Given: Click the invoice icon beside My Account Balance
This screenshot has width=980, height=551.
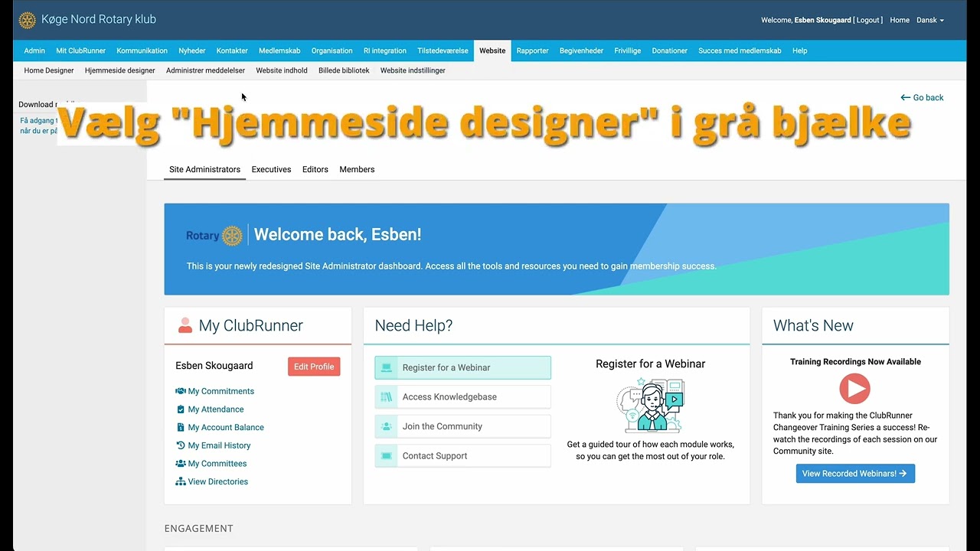Looking at the screenshot, I should coord(181,427).
